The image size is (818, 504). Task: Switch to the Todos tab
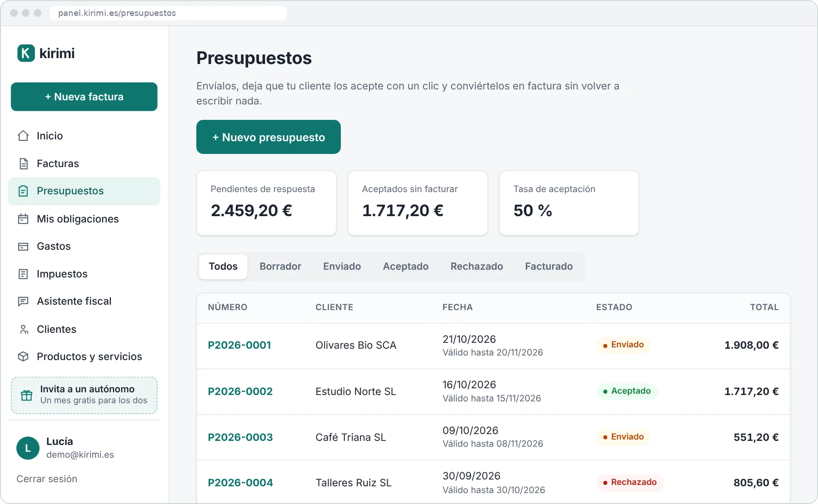[x=223, y=267]
